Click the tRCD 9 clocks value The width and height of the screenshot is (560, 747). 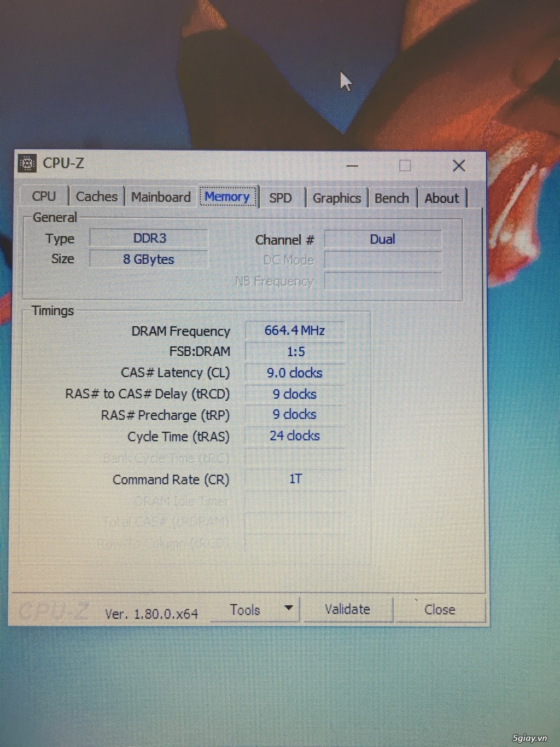[295, 394]
